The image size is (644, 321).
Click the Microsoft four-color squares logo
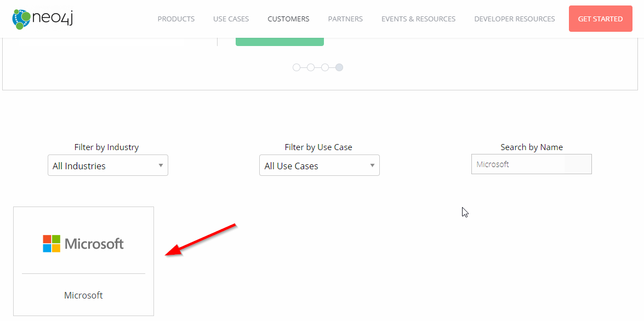click(x=52, y=244)
